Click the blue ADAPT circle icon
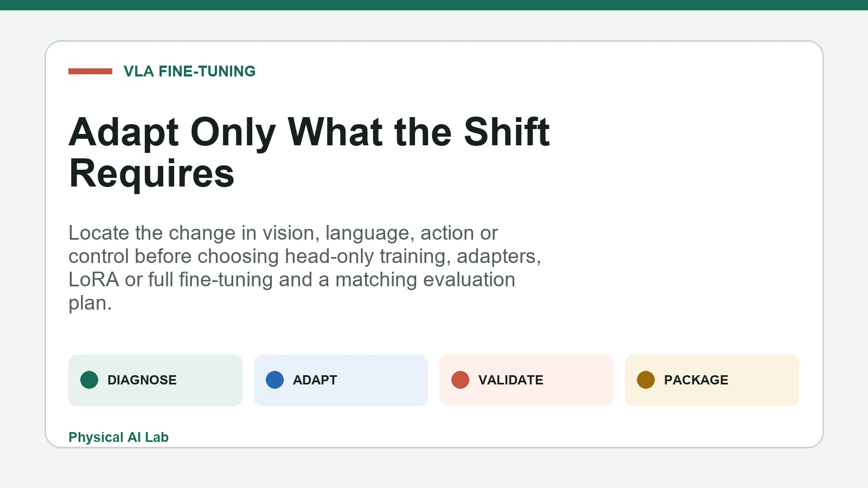The height and width of the screenshot is (488, 868). click(x=275, y=380)
